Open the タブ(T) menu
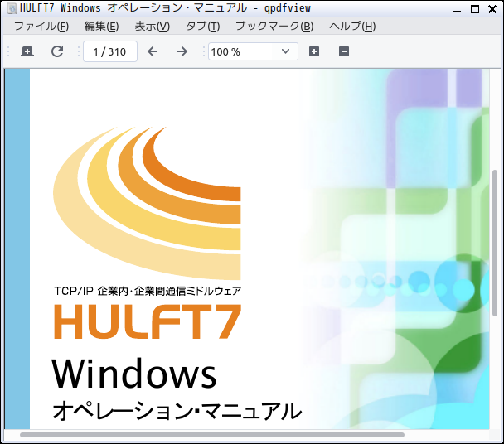504x444 pixels. [x=203, y=26]
